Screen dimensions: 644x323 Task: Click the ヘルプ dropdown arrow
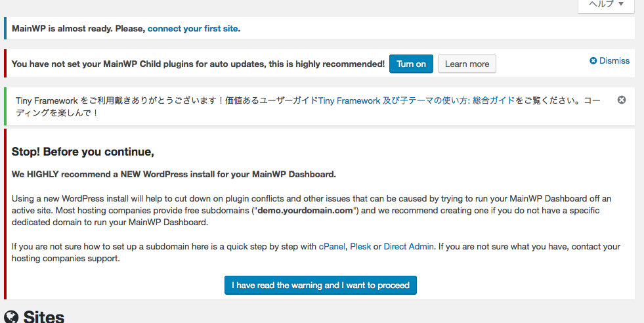(x=621, y=4)
